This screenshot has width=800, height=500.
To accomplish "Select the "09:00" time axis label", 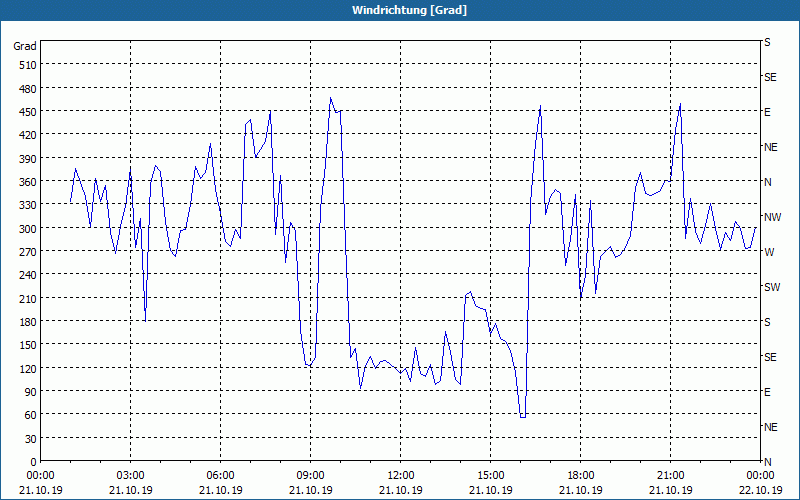I will click(310, 476).
